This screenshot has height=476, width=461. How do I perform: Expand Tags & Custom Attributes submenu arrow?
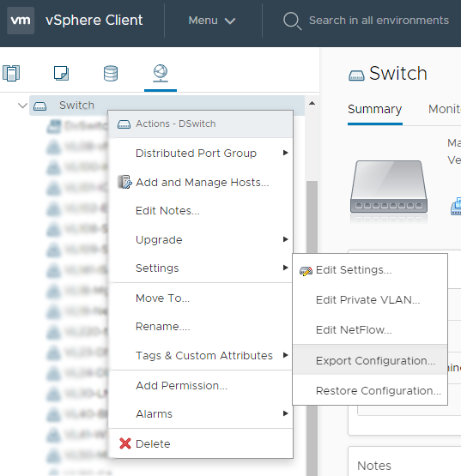285,355
